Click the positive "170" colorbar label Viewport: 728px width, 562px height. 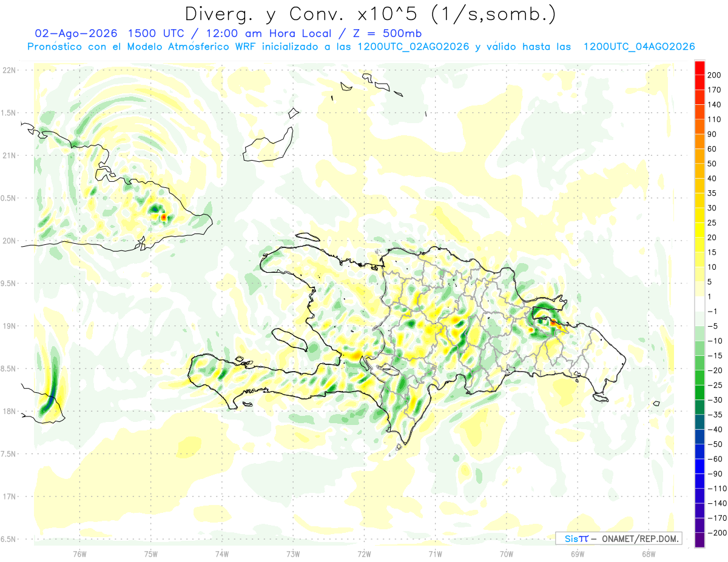tap(714, 90)
